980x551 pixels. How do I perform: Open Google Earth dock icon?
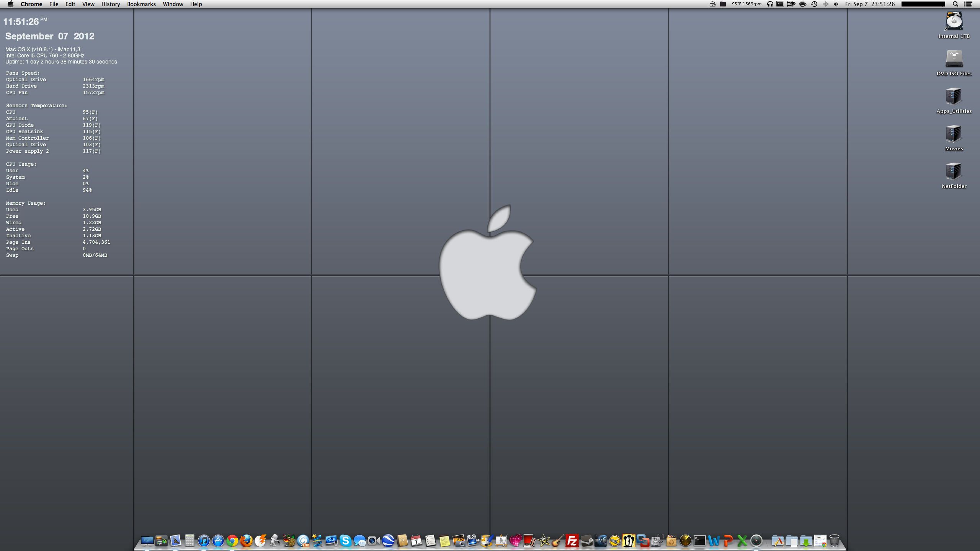coord(388,541)
